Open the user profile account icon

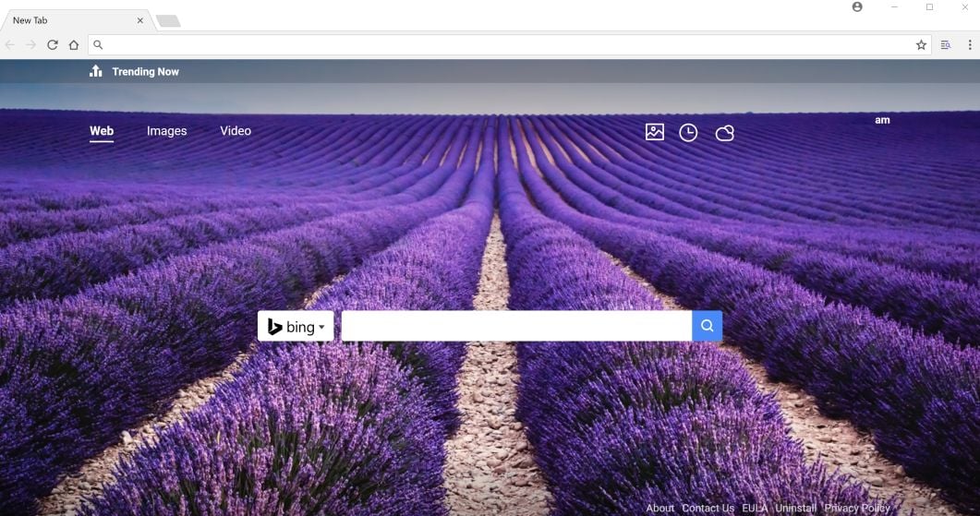tap(857, 7)
